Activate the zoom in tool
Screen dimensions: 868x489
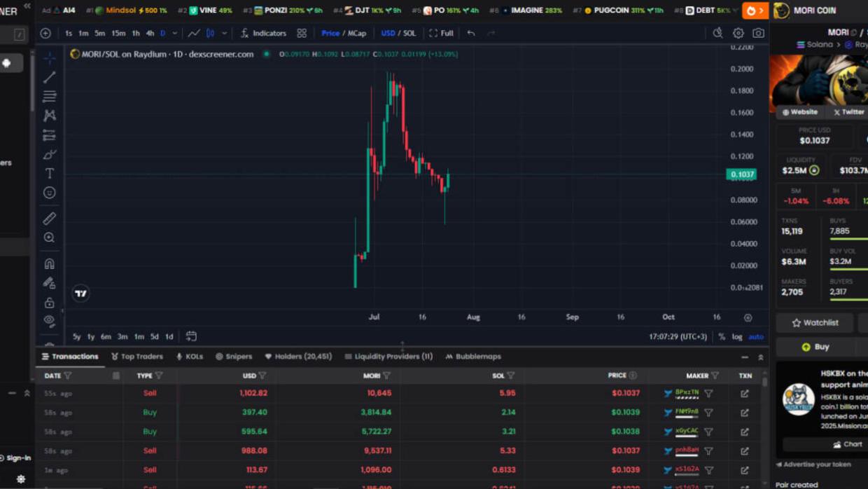pos(49,237)
